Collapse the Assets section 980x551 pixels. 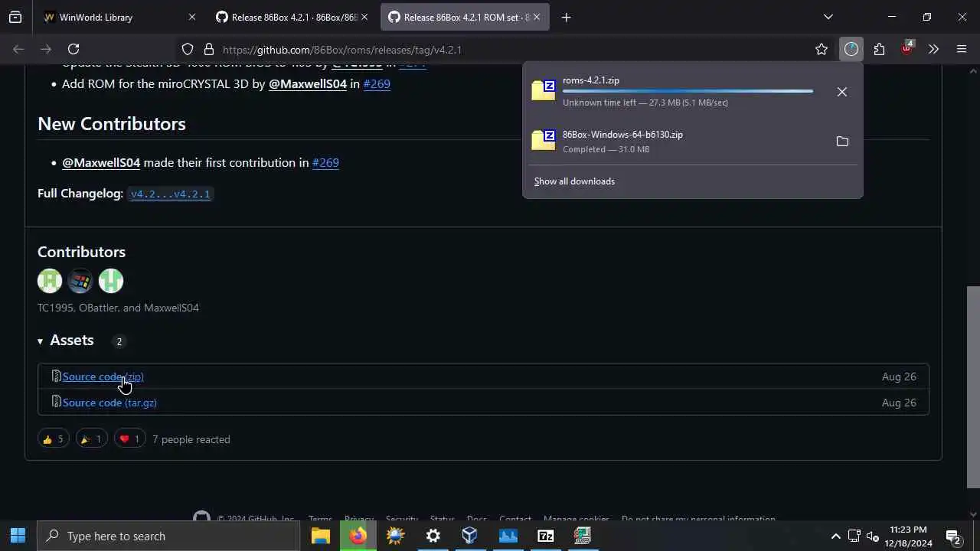click(72, 341)
